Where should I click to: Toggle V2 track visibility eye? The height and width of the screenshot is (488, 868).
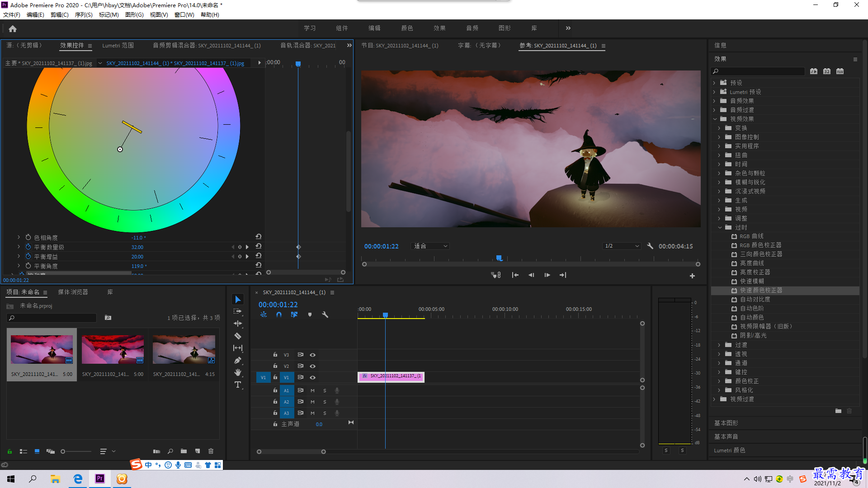pos(312,366)
